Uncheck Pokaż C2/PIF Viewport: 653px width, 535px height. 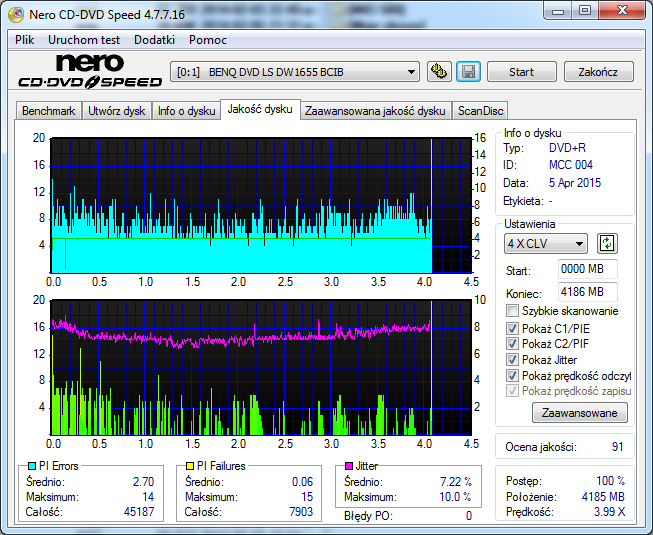coord(512,343)
